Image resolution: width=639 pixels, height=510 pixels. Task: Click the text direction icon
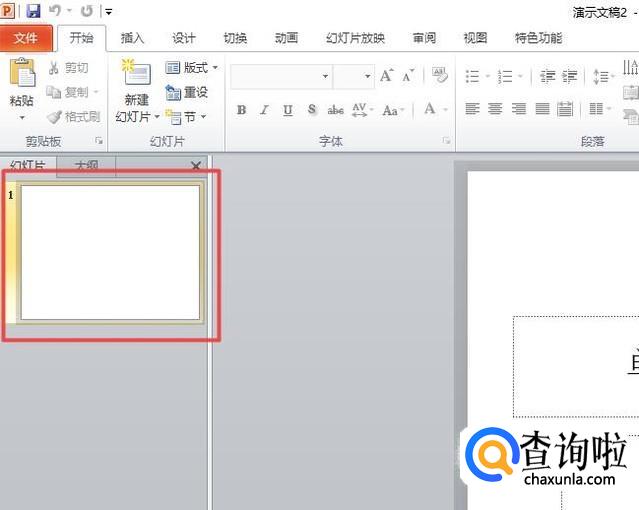click(631, 67)
